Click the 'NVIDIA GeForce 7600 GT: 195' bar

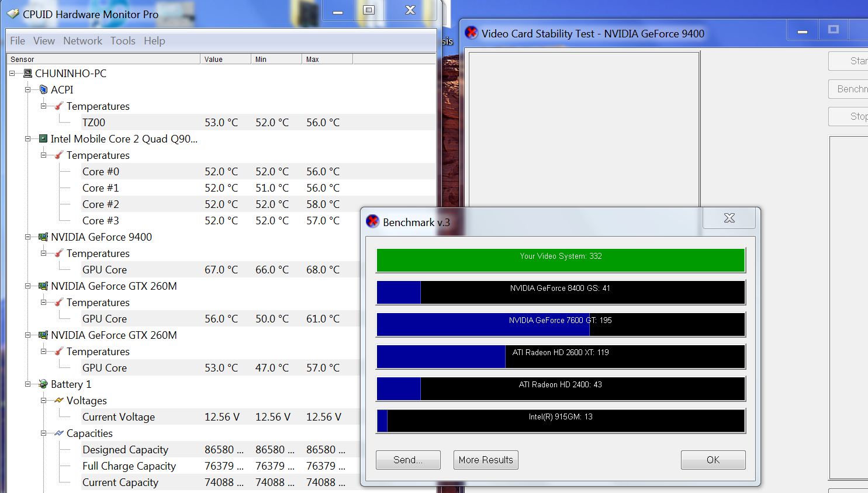tap(561, 324)
